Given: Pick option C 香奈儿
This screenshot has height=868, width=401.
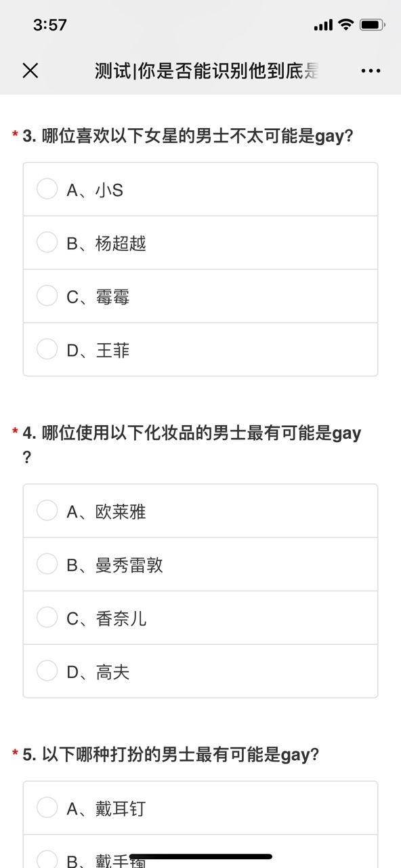Looking at the screenshot, I should click(x=200, y=618).
